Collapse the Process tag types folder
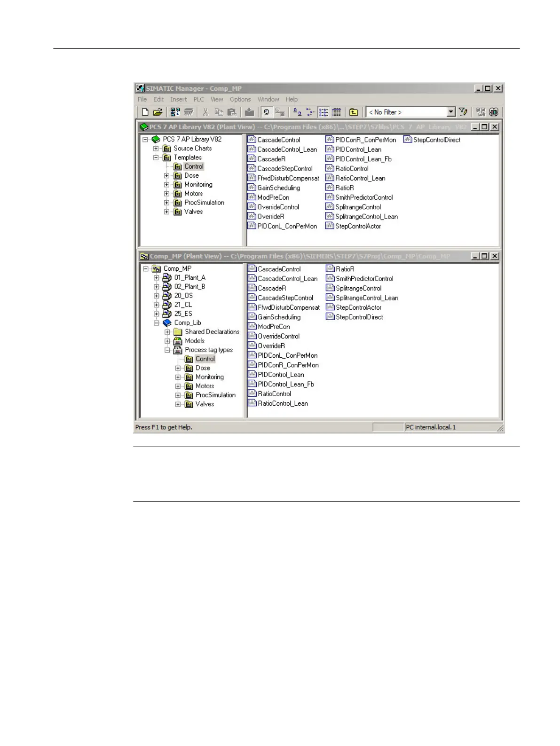This screenshot has height=746, width=560. (x=167, y=350)
